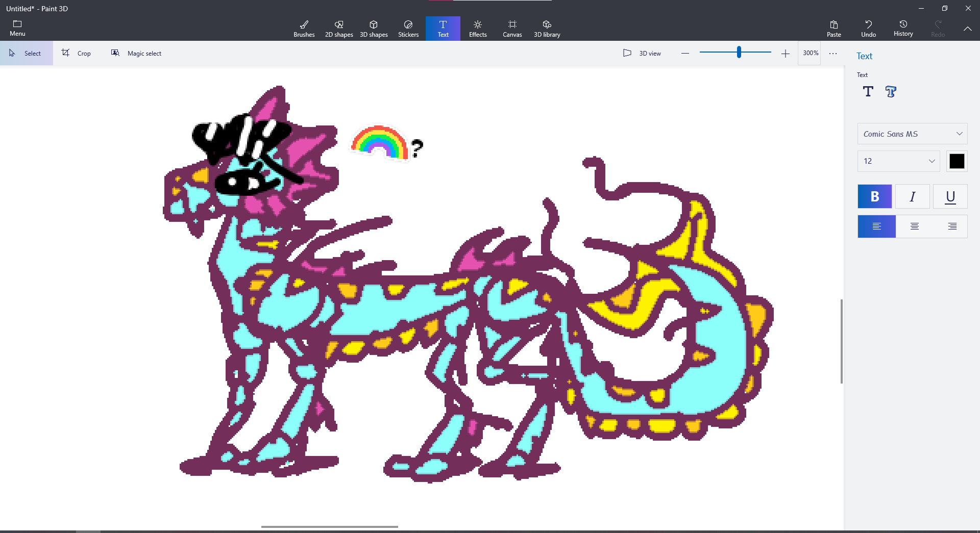Activate the Magic select tool
The height and width of the screenshot is (533, 980).
[136, 53]
